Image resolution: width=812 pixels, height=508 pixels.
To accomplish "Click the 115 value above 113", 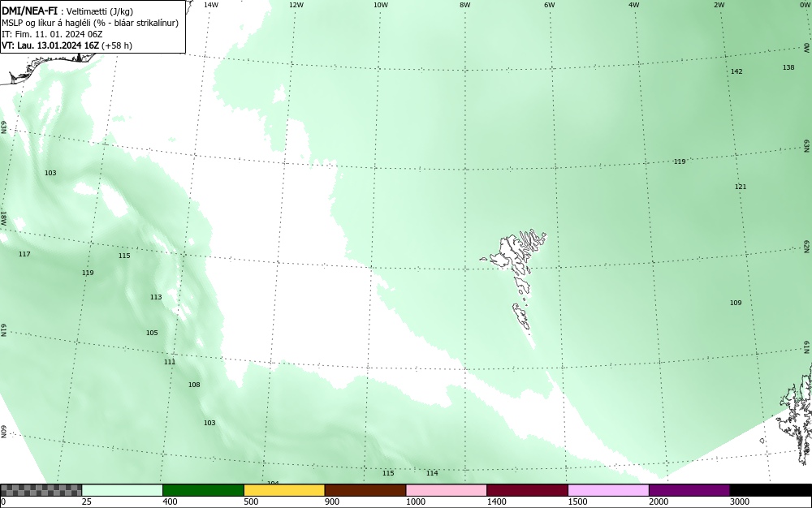I will point(124,256).
